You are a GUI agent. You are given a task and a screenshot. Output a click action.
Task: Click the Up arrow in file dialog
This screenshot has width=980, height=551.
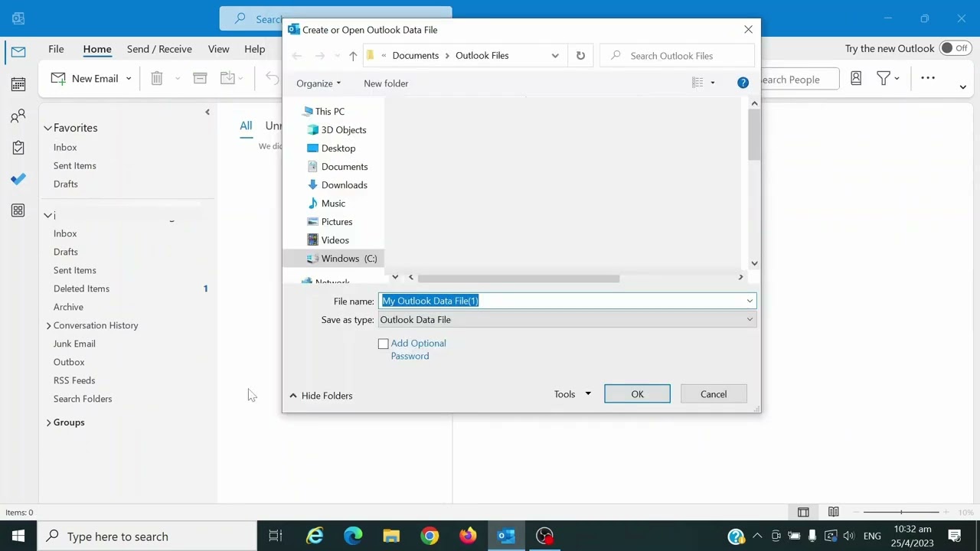353,56
